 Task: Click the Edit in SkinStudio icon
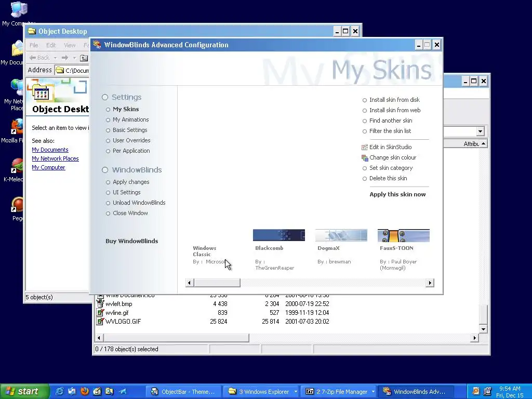coord(365,147)
